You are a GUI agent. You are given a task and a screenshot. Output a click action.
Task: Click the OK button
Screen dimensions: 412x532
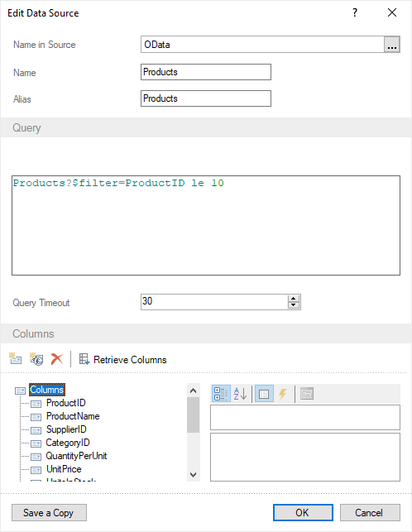pyautogui.click(x=303, y=512)
